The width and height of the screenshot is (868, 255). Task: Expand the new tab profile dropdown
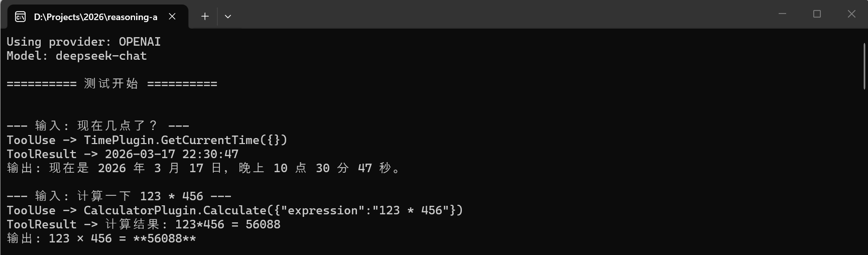click(228, 17)
